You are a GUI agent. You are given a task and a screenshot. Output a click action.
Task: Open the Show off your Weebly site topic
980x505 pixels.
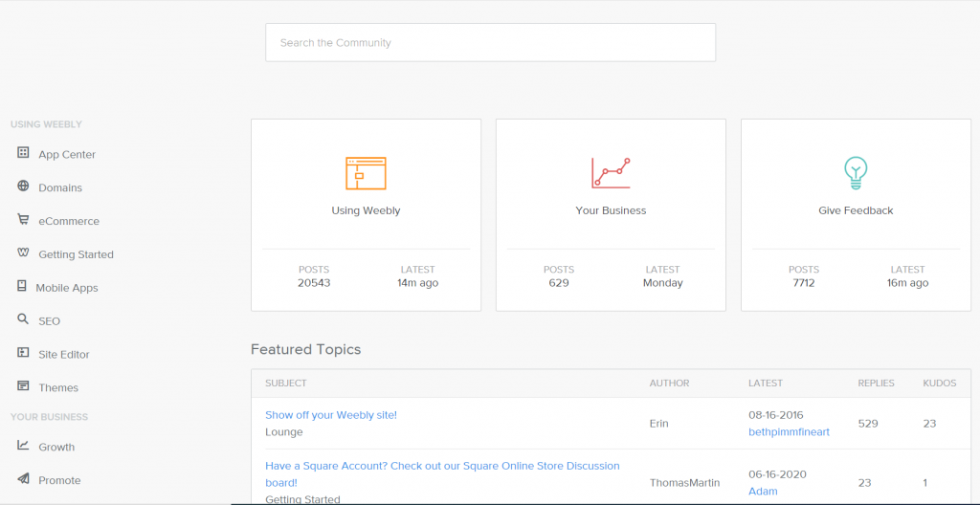[x=331, y=415]
